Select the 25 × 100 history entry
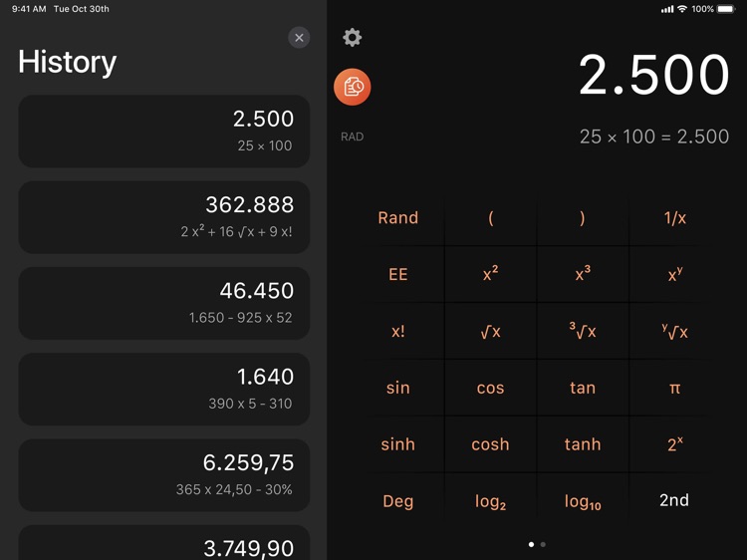Viewport: 747px width, 560px height. click(x=164, y=131)
